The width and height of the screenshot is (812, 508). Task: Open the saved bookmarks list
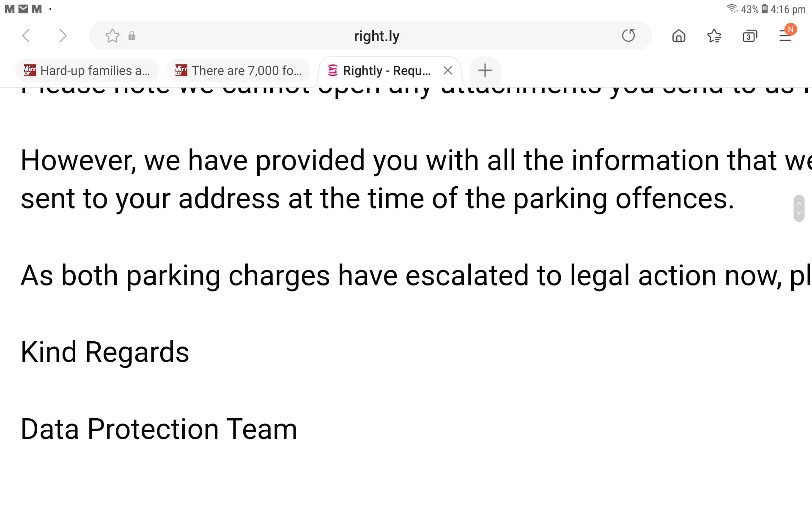714,36
